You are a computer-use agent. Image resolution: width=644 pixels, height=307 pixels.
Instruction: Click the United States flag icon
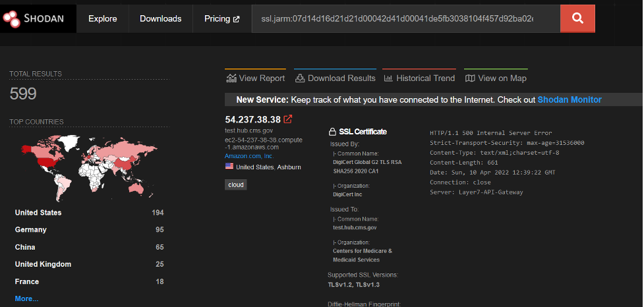229,166
